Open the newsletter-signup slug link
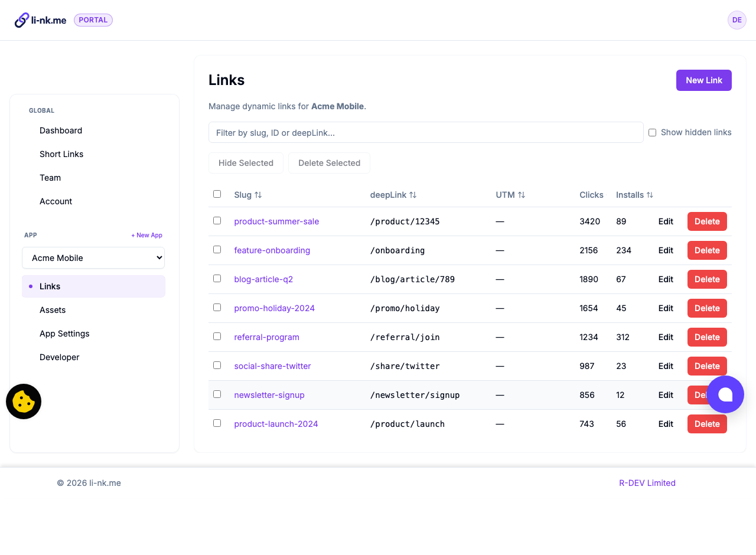Viewport: 756px width, 555px height. (269, 395)
